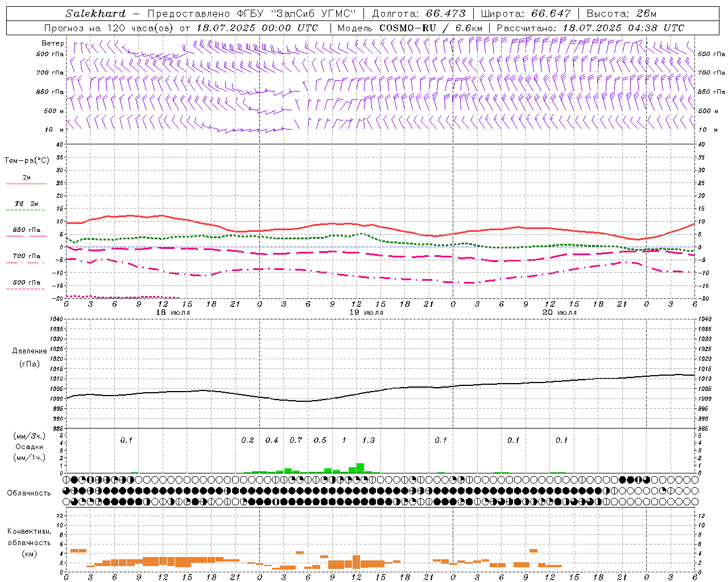Click the (км) convective height unit

30,553
